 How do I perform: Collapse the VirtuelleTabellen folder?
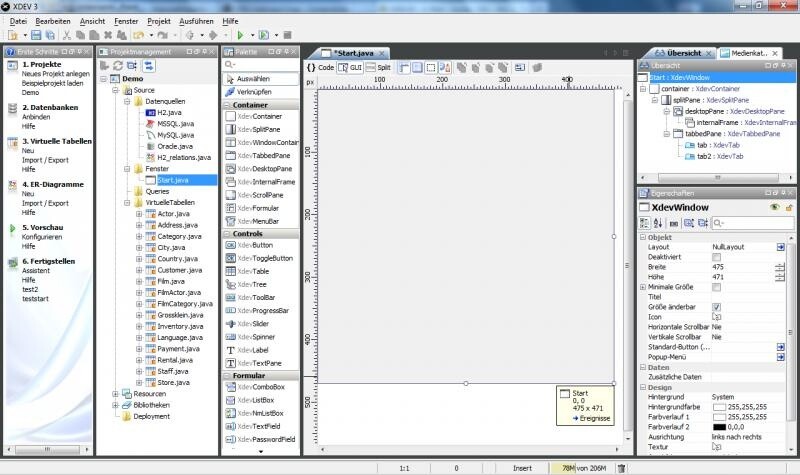[x=128, y=202]
